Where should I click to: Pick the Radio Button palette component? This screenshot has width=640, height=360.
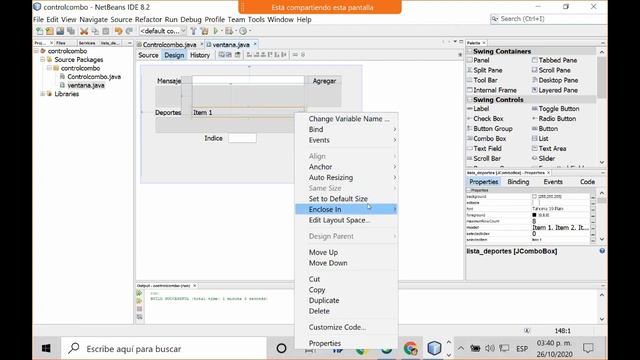click(x=553, y=118)
